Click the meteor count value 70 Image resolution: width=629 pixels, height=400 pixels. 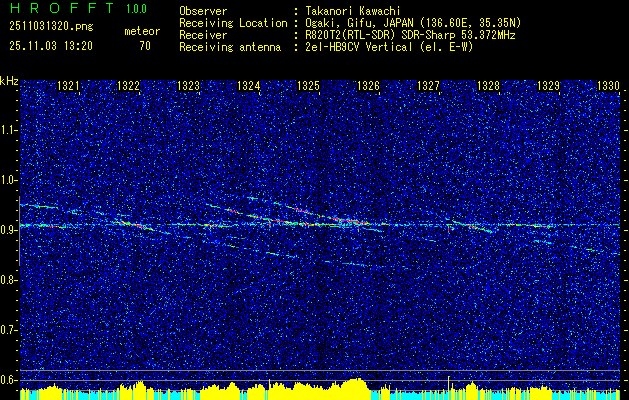click(x=145, y=46)
